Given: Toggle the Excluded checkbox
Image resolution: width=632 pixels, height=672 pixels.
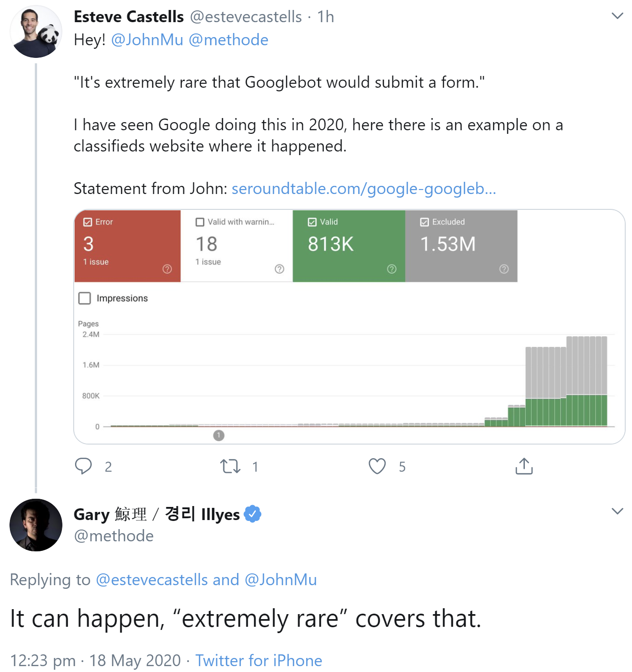Looking at the screenshot, I should tap(424, 222).
